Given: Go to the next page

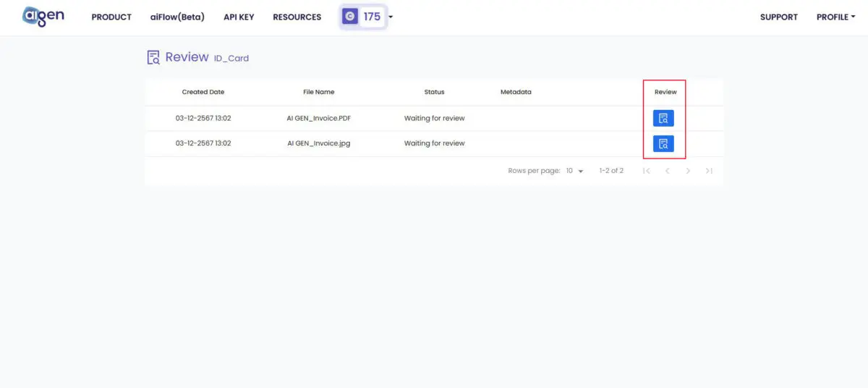Looking at the screenshot, I should pyautogui.click(x=688, y=171).
